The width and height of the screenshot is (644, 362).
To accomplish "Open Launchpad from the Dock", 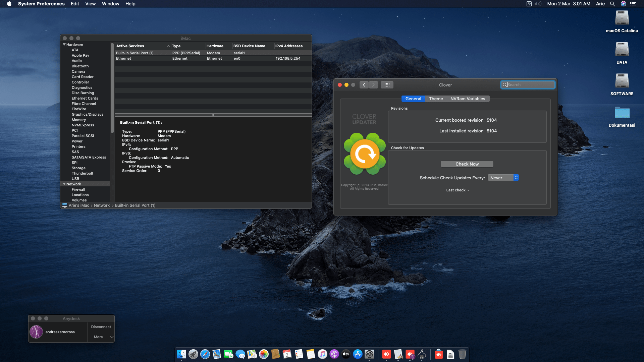I will (x=193, y=354).
